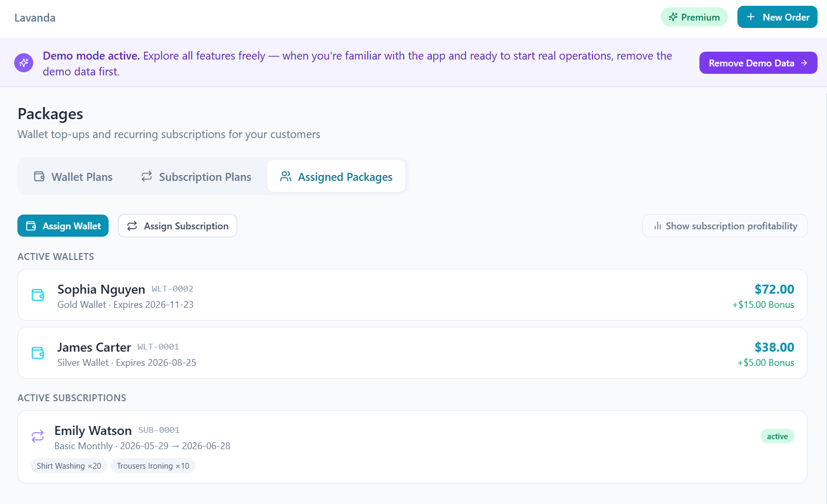The width and height of the screenshot is (827, 504).
Task: Click the Packages page title
Action: tap(51, 114)
